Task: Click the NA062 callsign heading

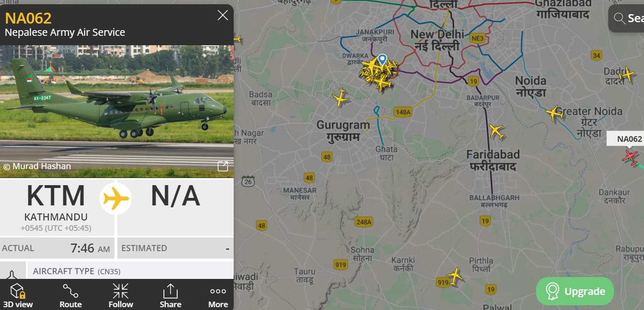Action: (28, 18)
